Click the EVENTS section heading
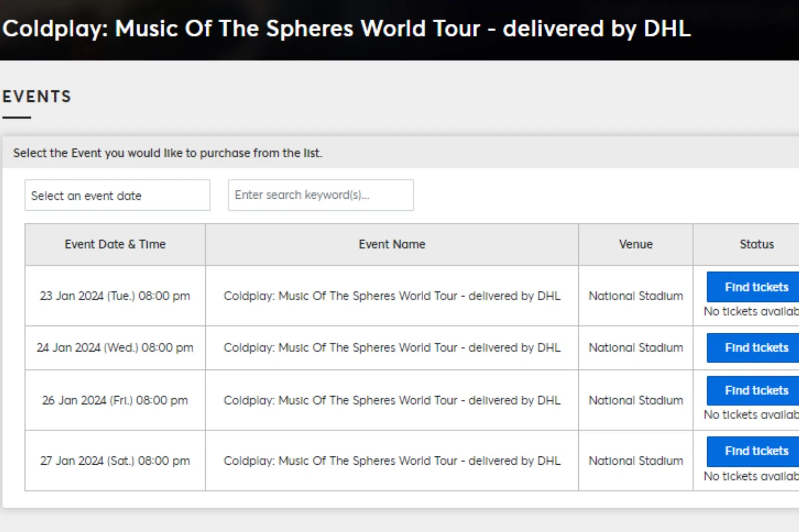This screenshot has width=799, height=532. pos(37,97)
